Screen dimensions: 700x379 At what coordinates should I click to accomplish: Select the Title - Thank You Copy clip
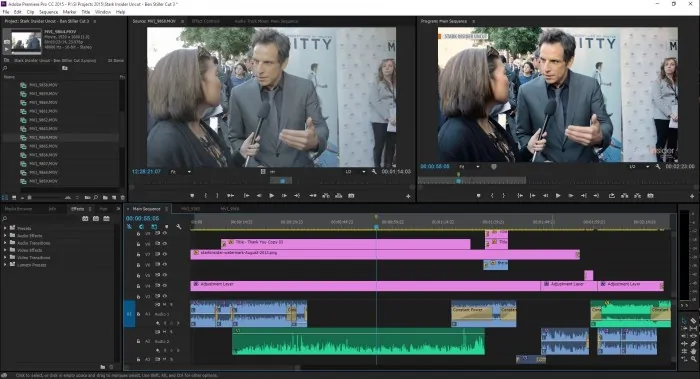346,244
